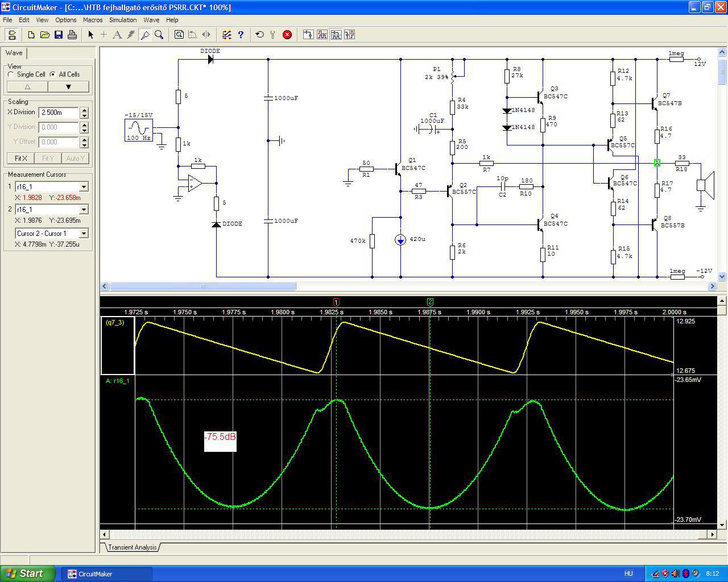The width and height of the screenshot is (728, 582).
Task: Click the -75.5dB annotation label
Action: click(220, 438)
